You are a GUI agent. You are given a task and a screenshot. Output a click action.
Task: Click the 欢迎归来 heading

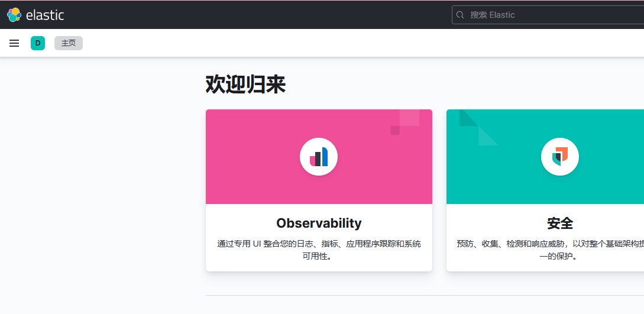click(x=245, y=85)
